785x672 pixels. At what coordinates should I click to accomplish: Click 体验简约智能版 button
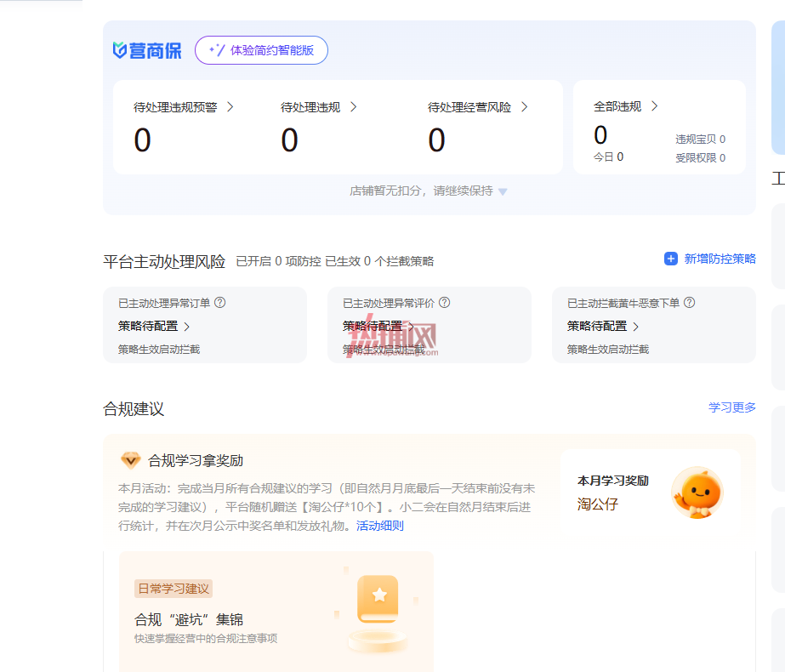pyautogui.click(x=261, y=50)
